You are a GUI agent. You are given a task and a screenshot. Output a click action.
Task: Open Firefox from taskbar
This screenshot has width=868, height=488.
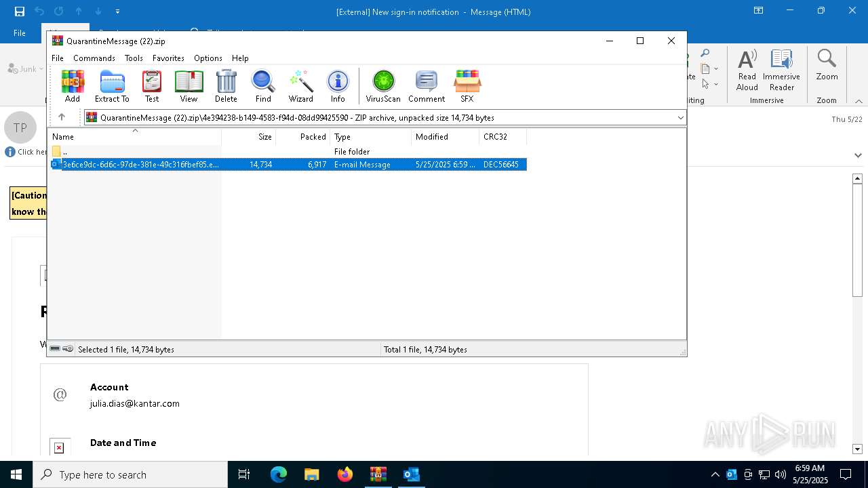point(345,474)
